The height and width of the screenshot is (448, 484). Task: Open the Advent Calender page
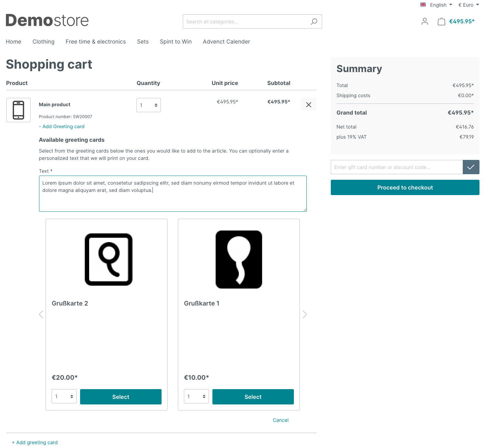tap(226, 42)
